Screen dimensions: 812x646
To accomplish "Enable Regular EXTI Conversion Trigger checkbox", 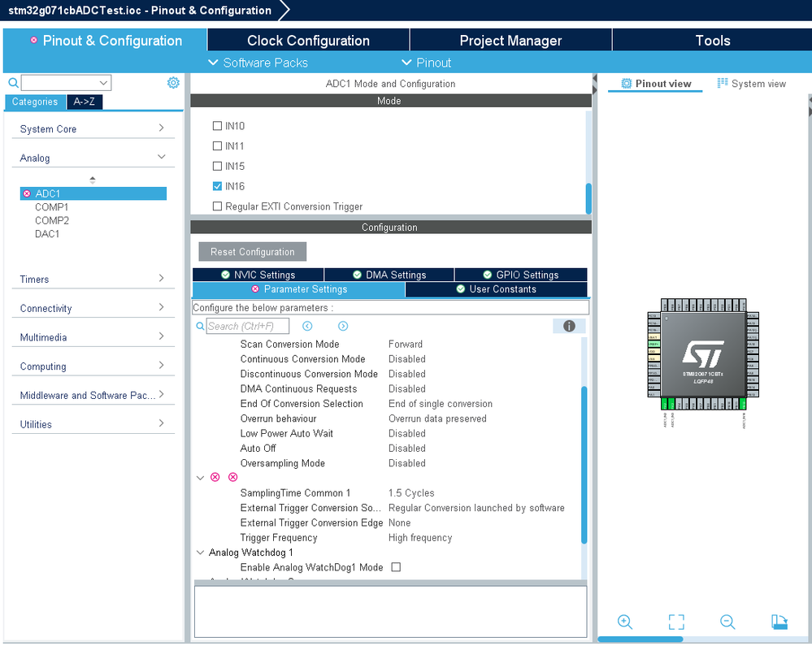I will click(218, 206).
